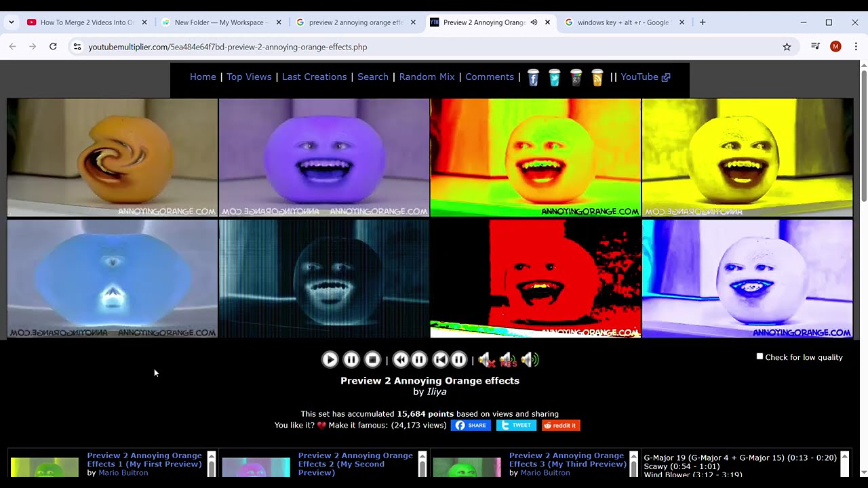Click the purple orange video thumbnail
Screen dimensions: 868x488
click(x=324, y=157)
